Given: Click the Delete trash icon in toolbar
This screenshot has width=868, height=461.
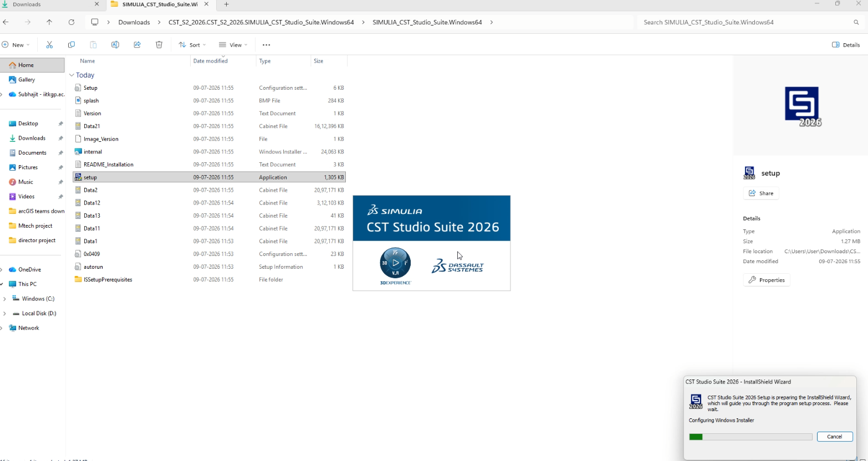Looking at the screenshot, I should (x=159, y=45).
